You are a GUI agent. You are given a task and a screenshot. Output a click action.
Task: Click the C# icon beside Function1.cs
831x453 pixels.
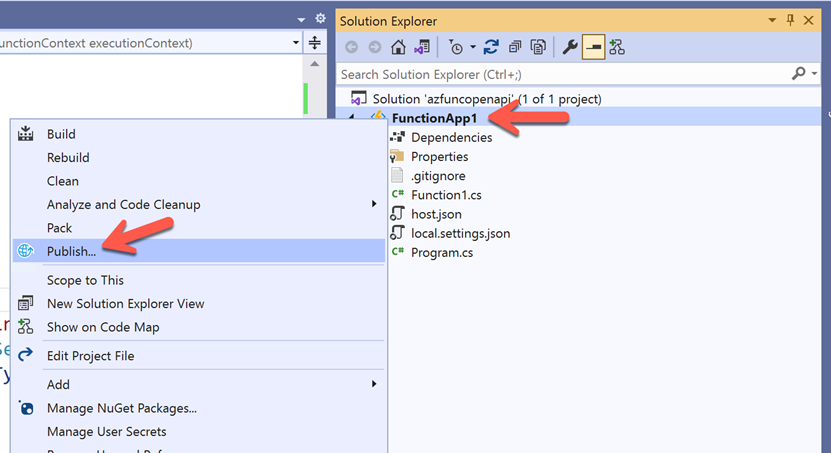pos(397,194)
